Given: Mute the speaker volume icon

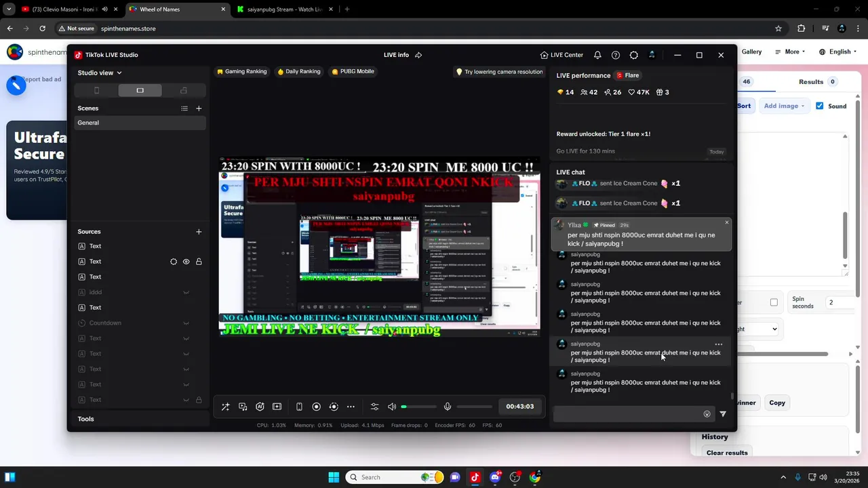Looking at the screenshot, I should [392, 407].
